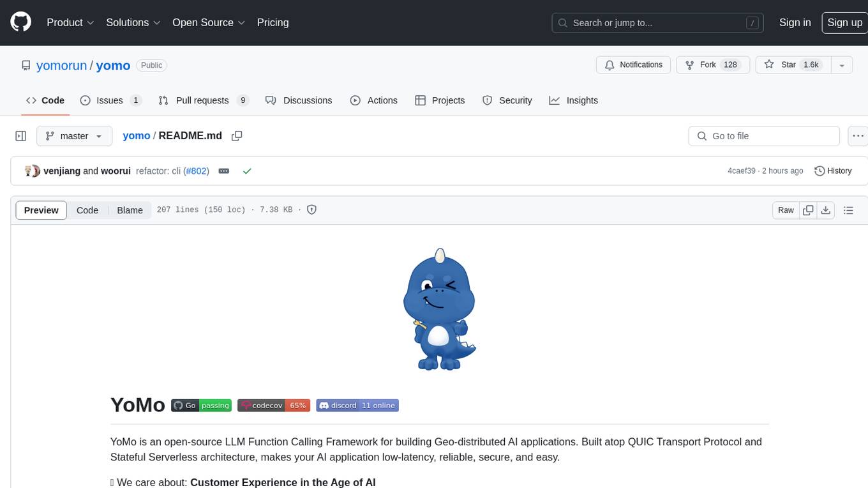The height and width of the screenshot is (488, 868).
Task: Click the Sign up button
Action: [x=844, y=22]
